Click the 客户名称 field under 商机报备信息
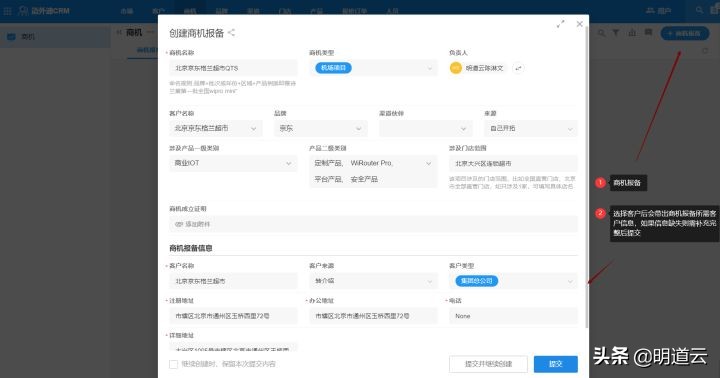This screenshot has height=378, width=720. click(x=233, y=281)
